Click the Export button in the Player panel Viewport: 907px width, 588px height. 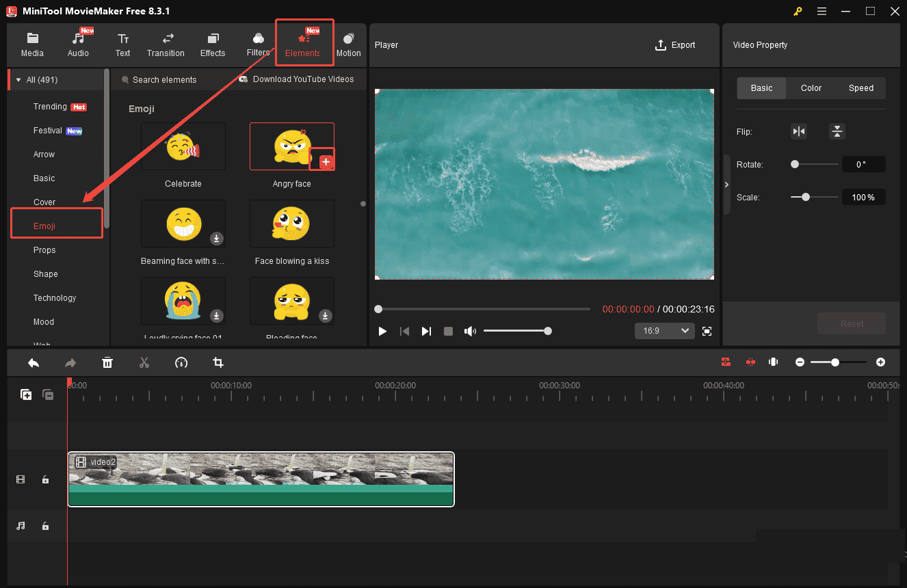click(675, 44)
